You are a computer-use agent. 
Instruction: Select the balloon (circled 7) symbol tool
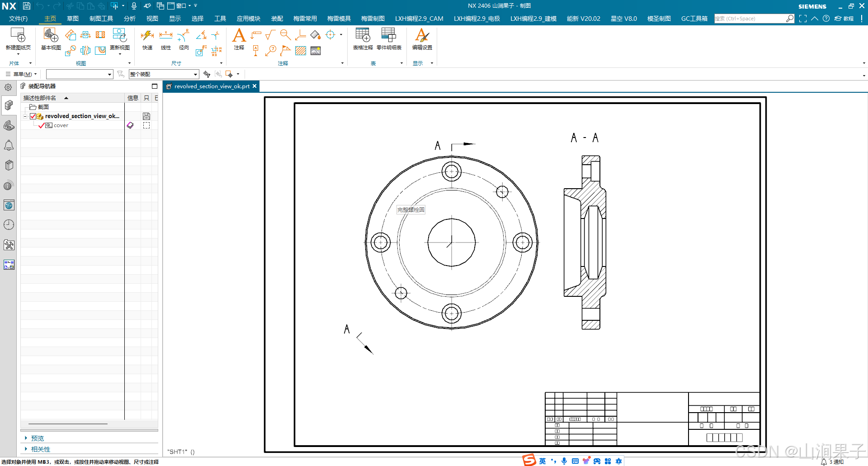(271, 51)
